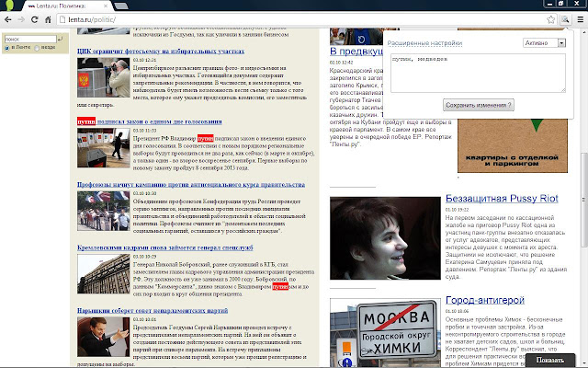Image resolution: width=588 pixels, height=368 pixels.
Task: Open the home page icon
Action: point(48,19)
